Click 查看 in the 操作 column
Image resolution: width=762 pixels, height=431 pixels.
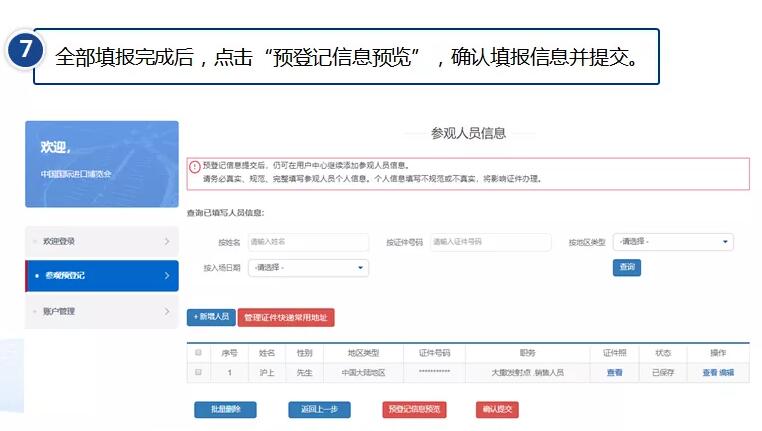(x=710, y=373)
